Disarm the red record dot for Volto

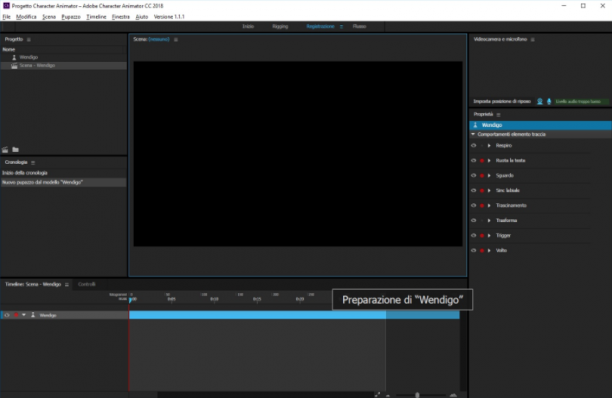tap(482, 251)
